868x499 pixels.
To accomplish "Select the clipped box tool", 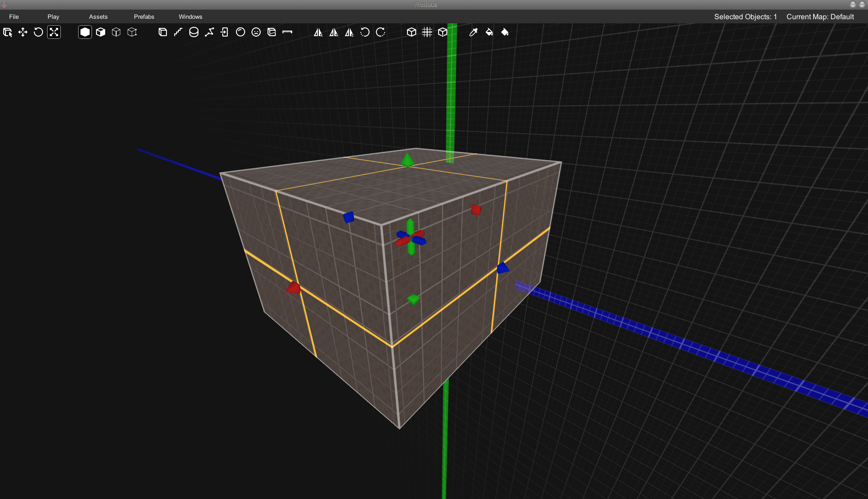I will click(x=272, y=32).
